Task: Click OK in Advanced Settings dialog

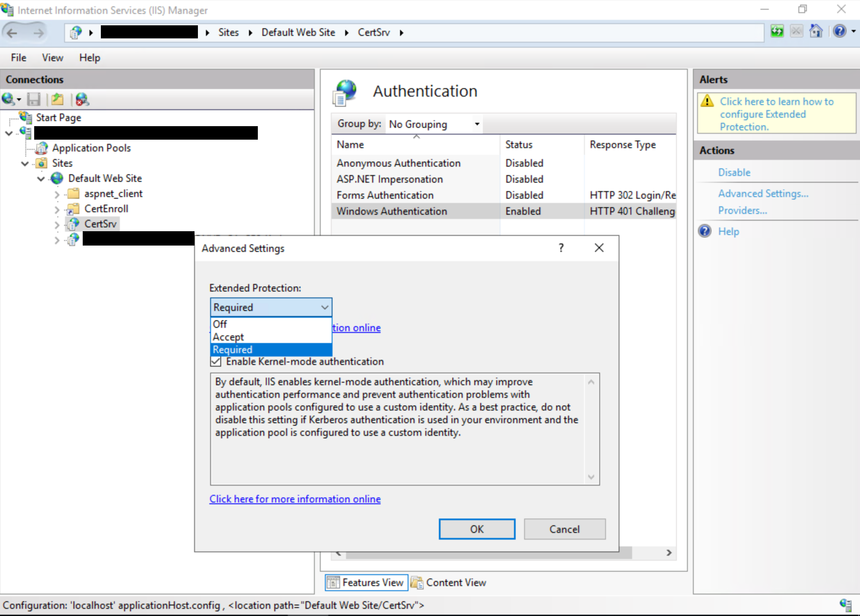Action: click(x=477, y=529)
